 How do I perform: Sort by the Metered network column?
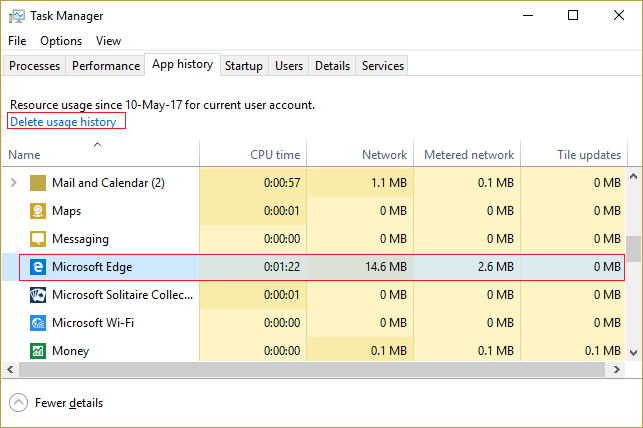[x=467, y=154]
